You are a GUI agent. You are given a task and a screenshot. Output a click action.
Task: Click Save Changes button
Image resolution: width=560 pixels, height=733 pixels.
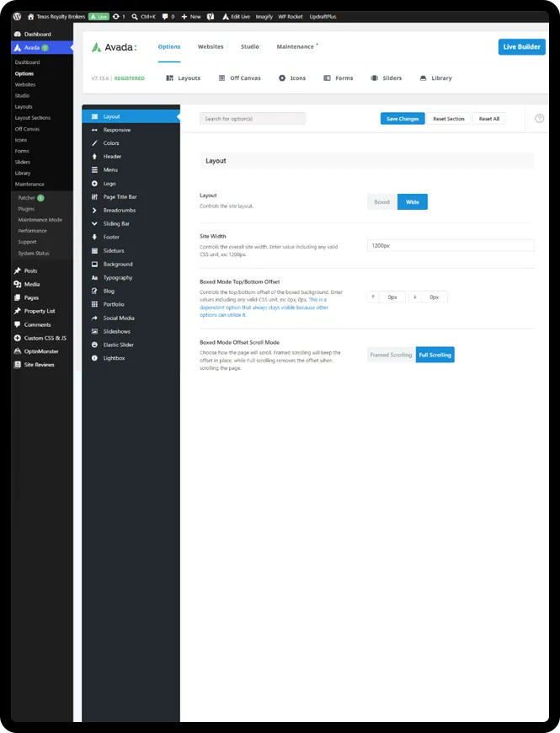coord(403,119)
